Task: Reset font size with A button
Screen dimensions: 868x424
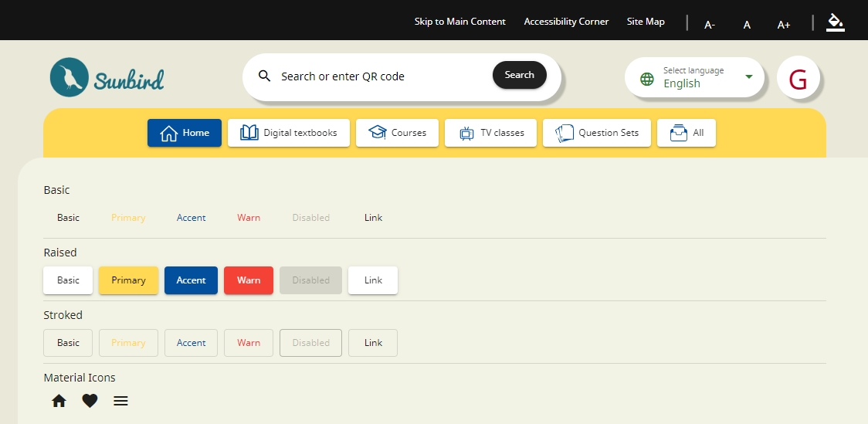Action: point(747,25)
